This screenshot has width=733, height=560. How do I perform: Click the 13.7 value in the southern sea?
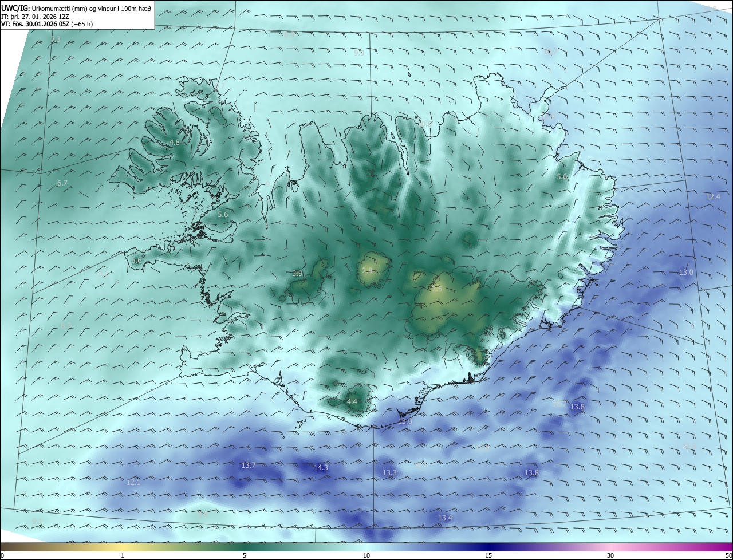(249, 466)
